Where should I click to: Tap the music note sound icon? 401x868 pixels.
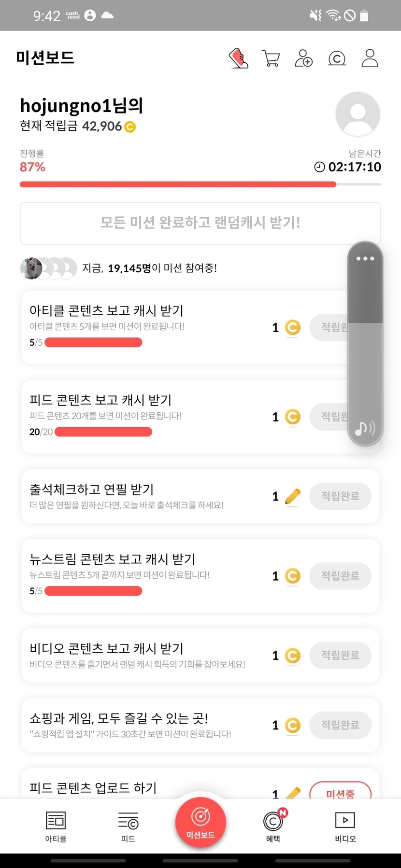point(365,428)
